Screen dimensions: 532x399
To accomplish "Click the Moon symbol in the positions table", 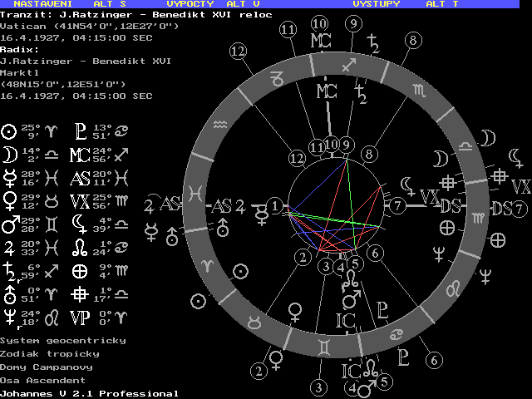I will (x=9, y=155).
